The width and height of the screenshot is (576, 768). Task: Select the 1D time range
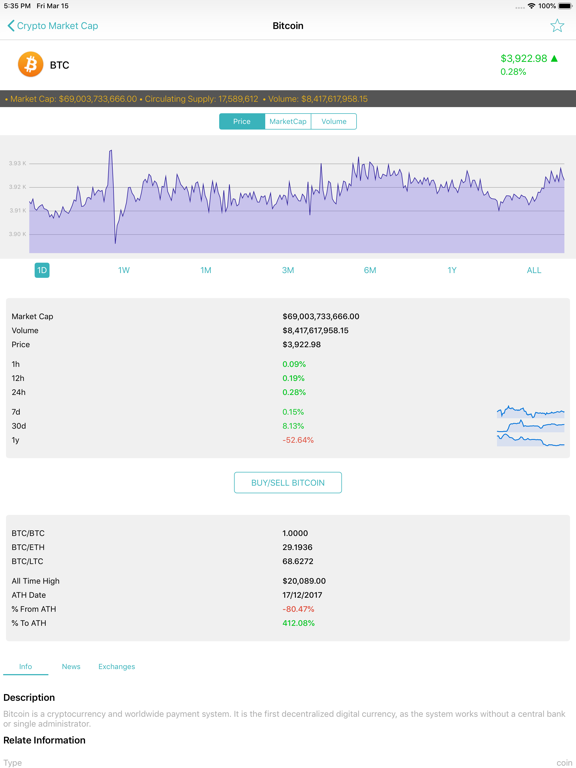click(42, 270)
